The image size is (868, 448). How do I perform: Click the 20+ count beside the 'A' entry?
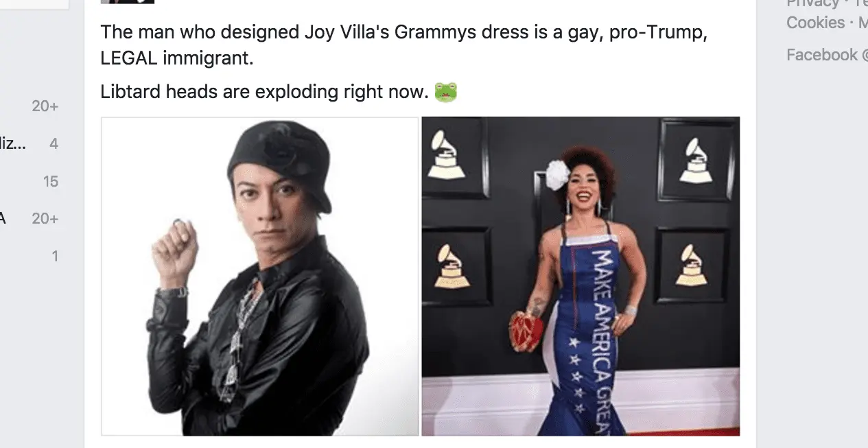click(x=45, y=219)
